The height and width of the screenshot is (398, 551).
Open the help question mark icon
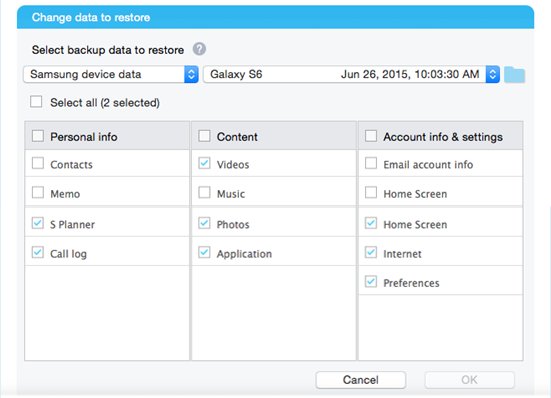pyautogui.click(x=199, y=49)
